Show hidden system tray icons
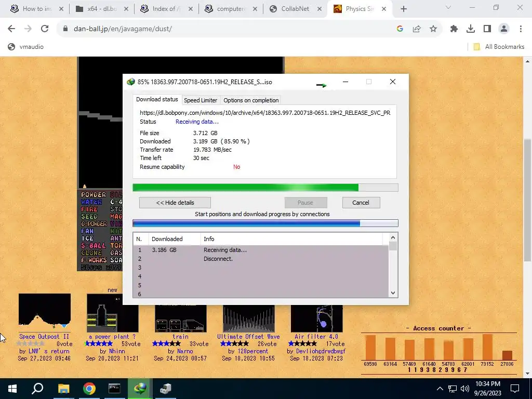 coord(440,389)
